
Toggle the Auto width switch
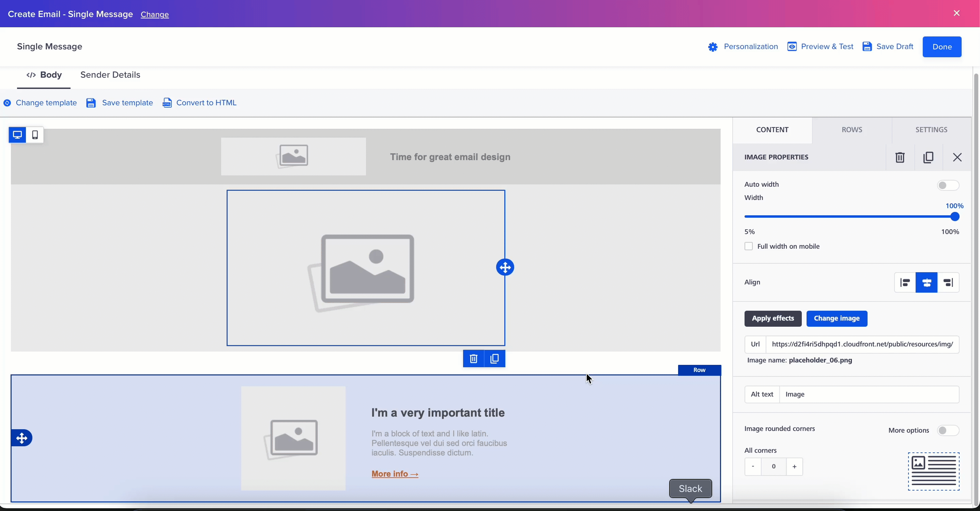[948, 185]
